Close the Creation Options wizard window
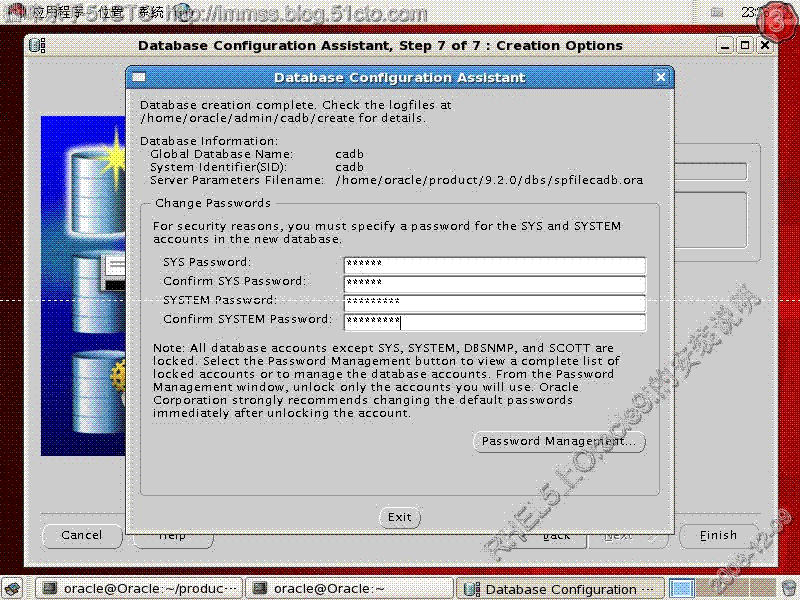 pyautogui.click(x=765, y=45)
